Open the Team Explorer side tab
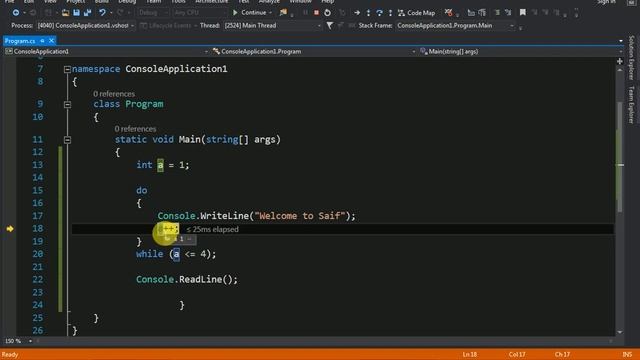 631,104
